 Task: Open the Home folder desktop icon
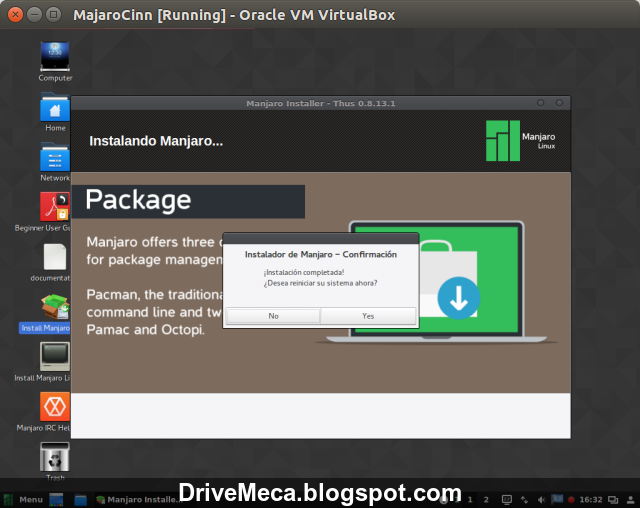tap(55, 112)
